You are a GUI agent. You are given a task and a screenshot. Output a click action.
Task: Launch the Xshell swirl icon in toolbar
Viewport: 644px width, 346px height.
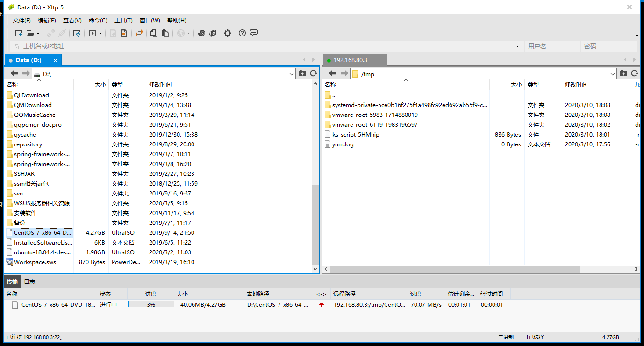201,33
